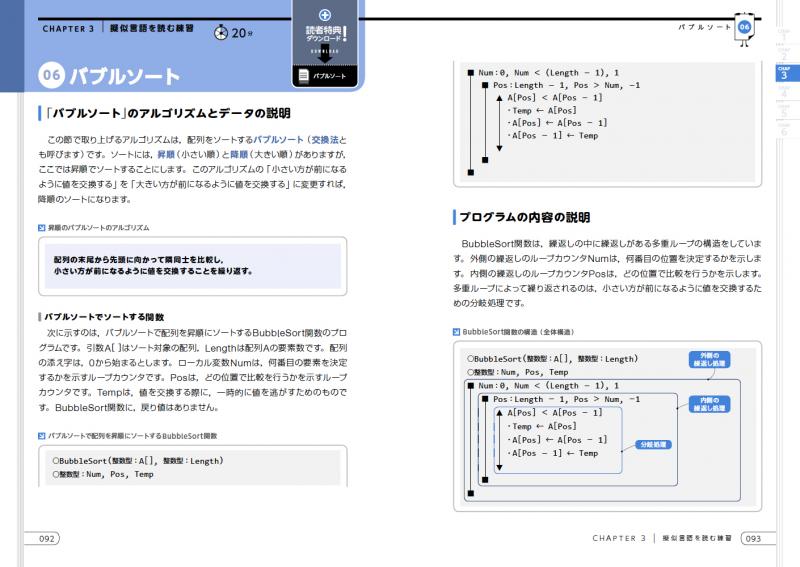Screen dimensions: 800x567
Task: Click the 擬似言語を読む練習 text in the top-left header
Action: (152, 29)
